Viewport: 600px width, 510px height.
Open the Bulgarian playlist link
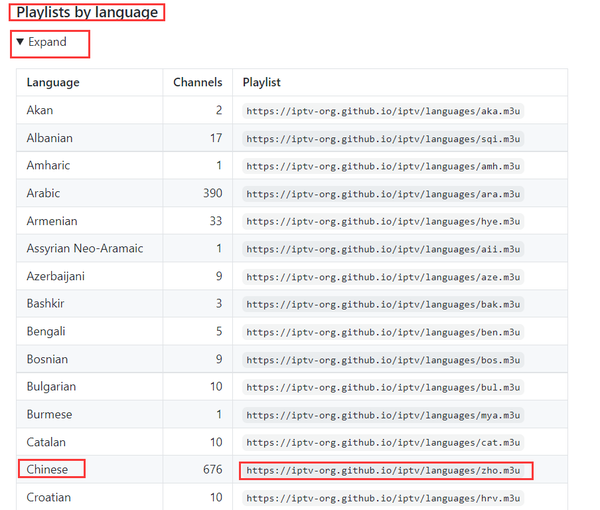[x=384, y=387]
